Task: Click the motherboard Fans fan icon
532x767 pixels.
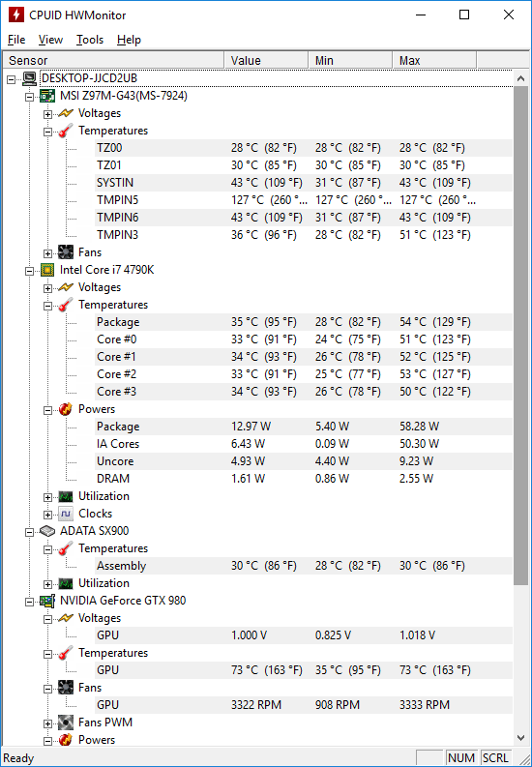Action: click(66, 252)
